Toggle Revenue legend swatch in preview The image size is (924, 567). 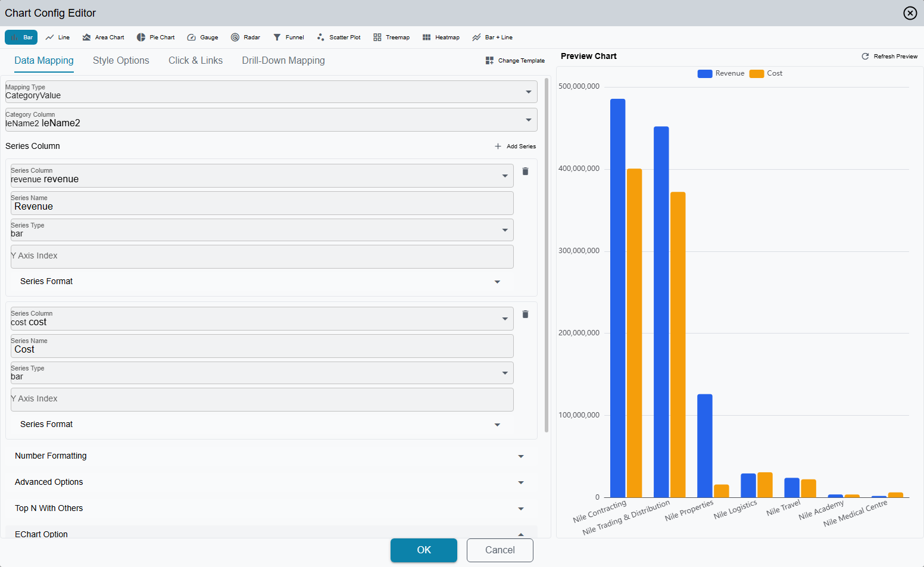coord(705,74)
